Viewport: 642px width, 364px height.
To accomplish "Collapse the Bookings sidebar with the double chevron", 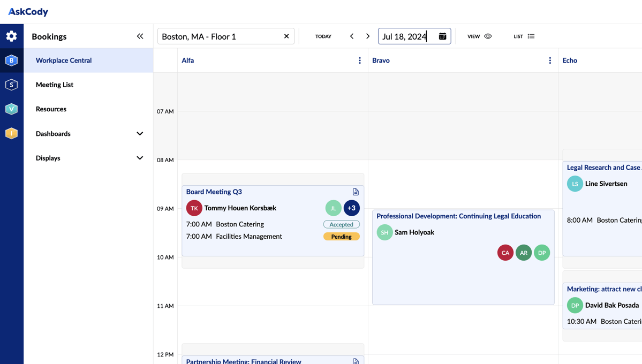I will (140, 36).
